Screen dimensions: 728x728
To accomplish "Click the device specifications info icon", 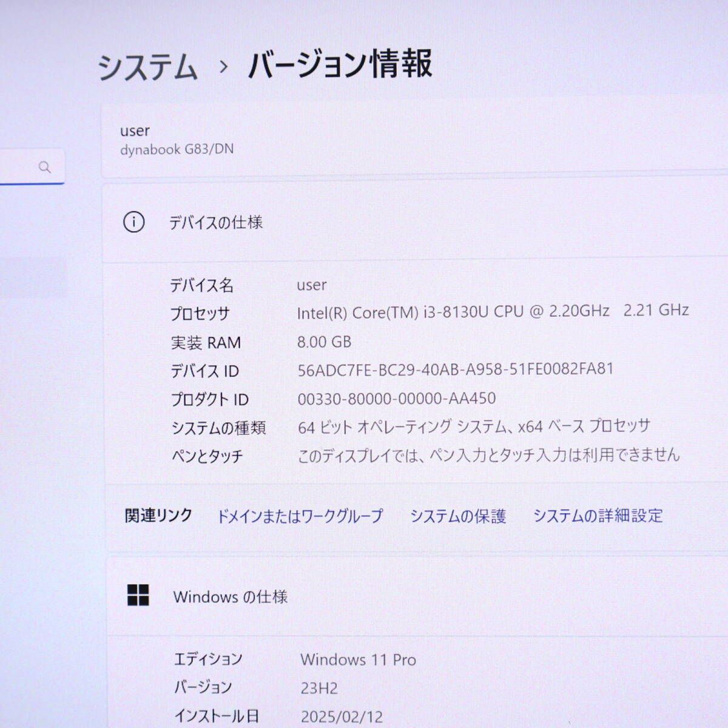I will [133, 222].
